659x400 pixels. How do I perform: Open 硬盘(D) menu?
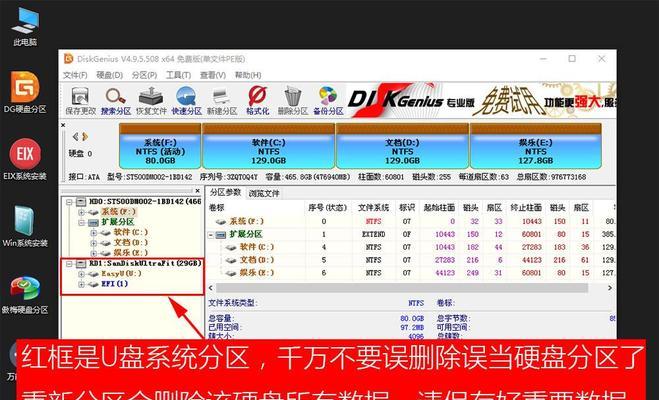pyautogui.click(x=109, y=75)
